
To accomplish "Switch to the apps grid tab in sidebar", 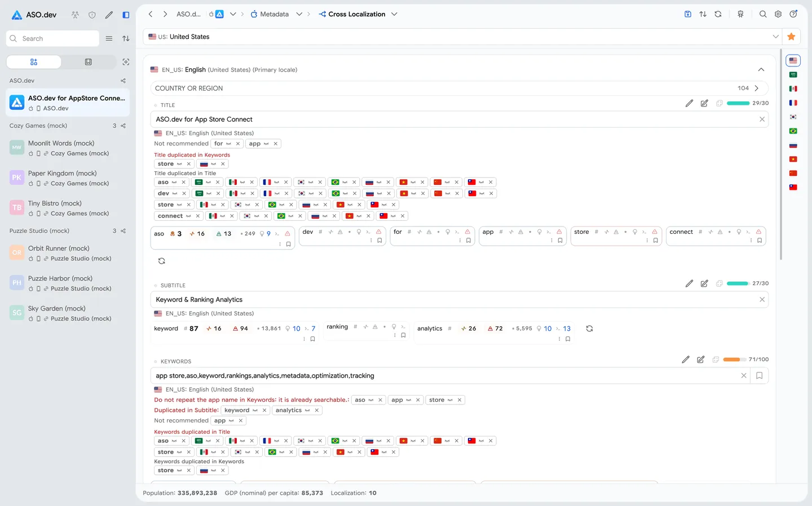I will point(34,62).
